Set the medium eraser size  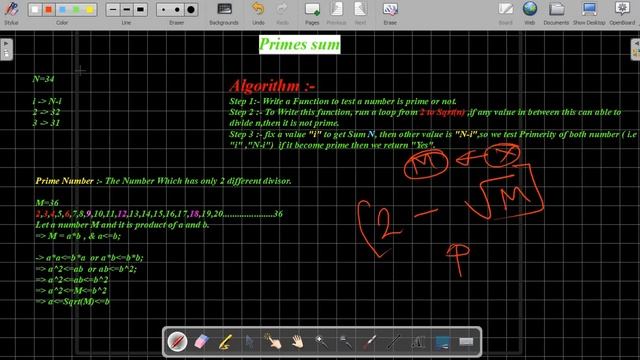pos(177,9)
